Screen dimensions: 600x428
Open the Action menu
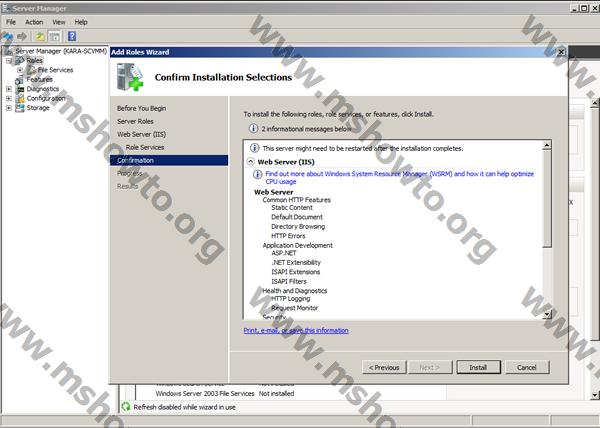pyautogui.click(x=34, y=22)
